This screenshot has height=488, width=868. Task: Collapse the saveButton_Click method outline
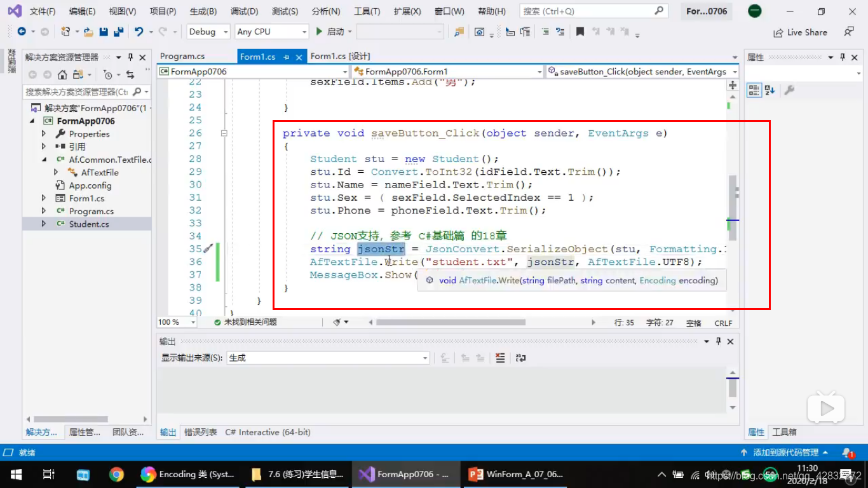coord(224,133)
